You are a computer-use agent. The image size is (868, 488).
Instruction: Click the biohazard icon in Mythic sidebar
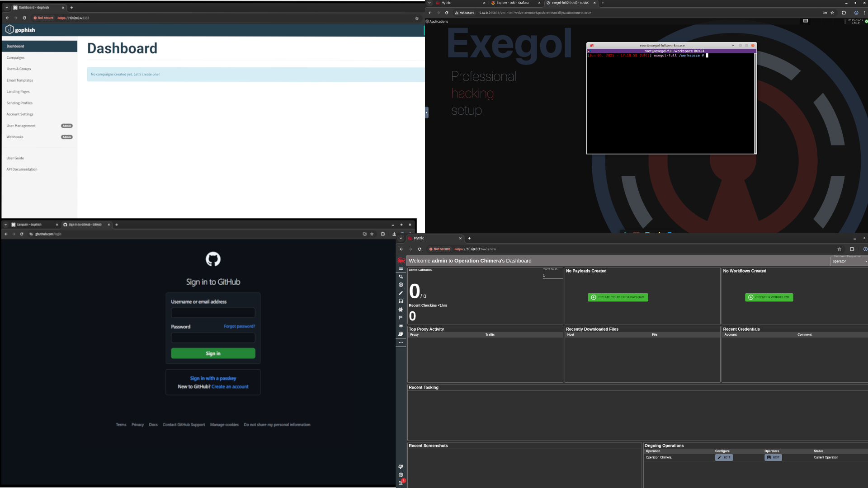pos(401,310)
